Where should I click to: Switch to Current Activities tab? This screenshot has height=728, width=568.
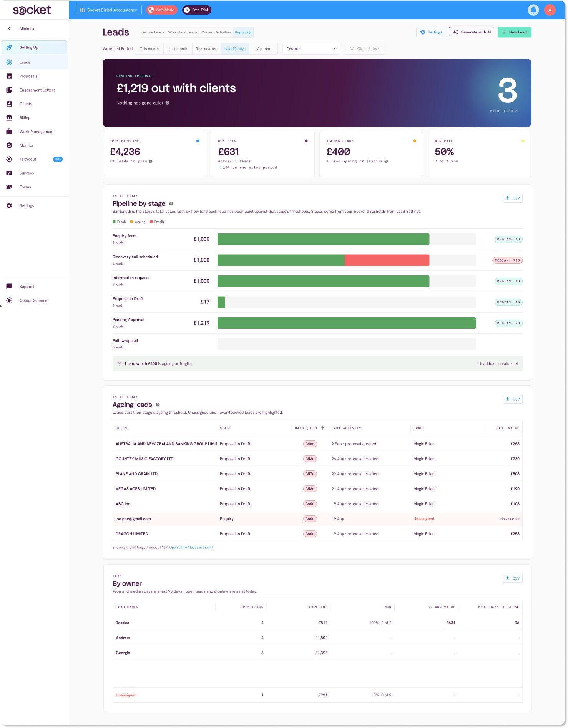point(216,32)
